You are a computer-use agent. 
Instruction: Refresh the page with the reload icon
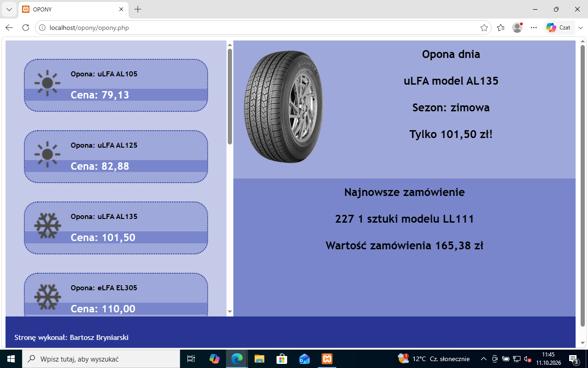point(26,28)
